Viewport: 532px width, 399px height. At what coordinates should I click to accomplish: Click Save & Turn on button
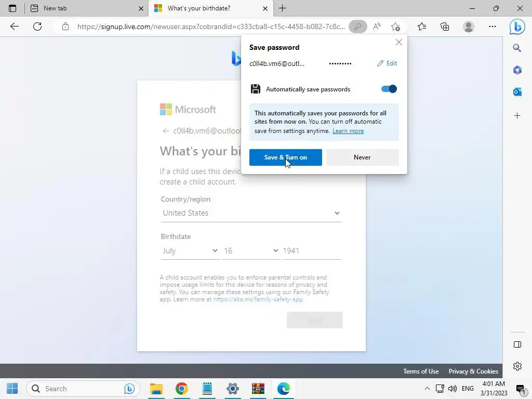[285, 157]
